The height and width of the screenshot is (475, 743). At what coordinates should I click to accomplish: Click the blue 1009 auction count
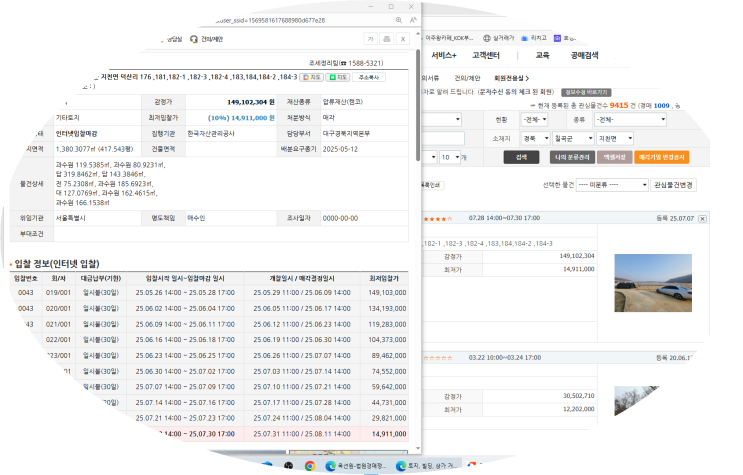tap(661, 106)
